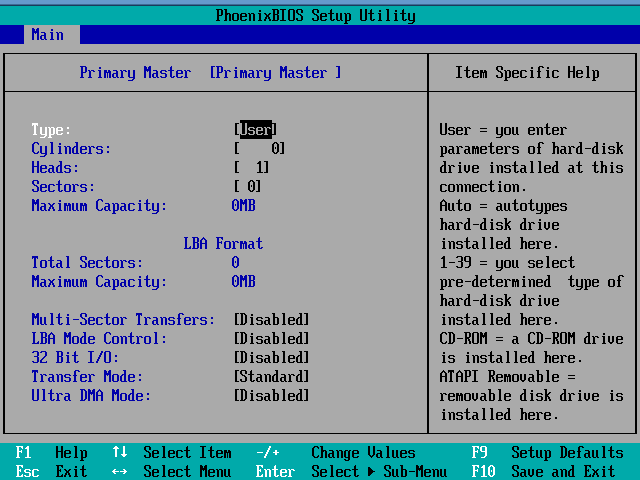
Task: Click the Ultra DMA Mode: label
Action: tap(91, 396)
